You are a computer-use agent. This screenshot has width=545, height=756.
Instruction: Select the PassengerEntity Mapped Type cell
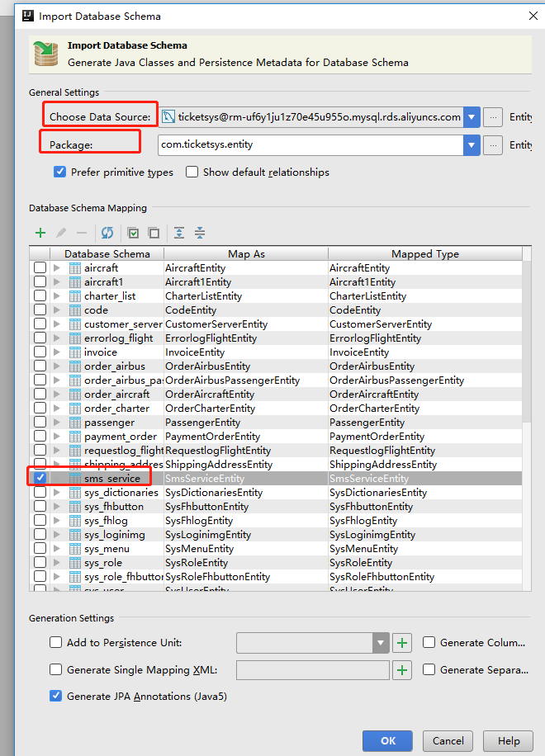click(425, 423)
